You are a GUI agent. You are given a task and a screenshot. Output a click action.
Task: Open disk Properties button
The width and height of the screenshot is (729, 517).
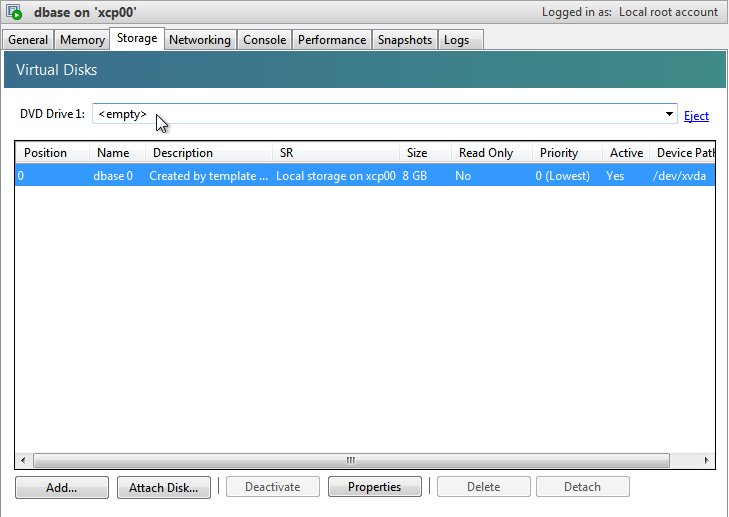tap(375, 487)
